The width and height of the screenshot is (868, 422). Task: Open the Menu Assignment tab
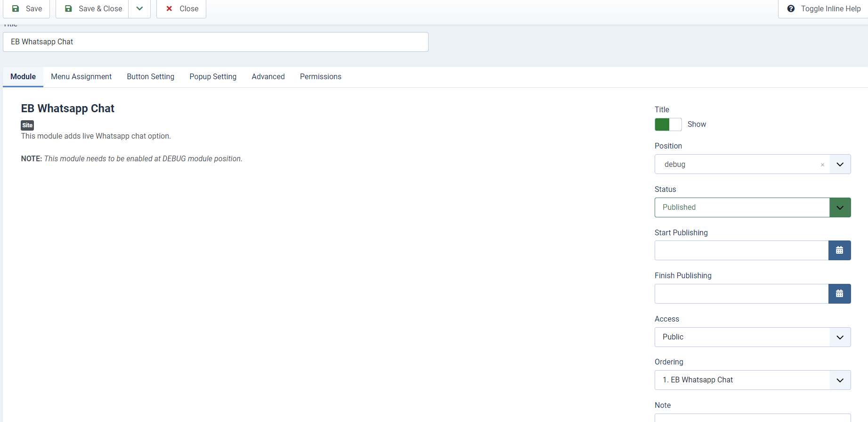[81, 77]
